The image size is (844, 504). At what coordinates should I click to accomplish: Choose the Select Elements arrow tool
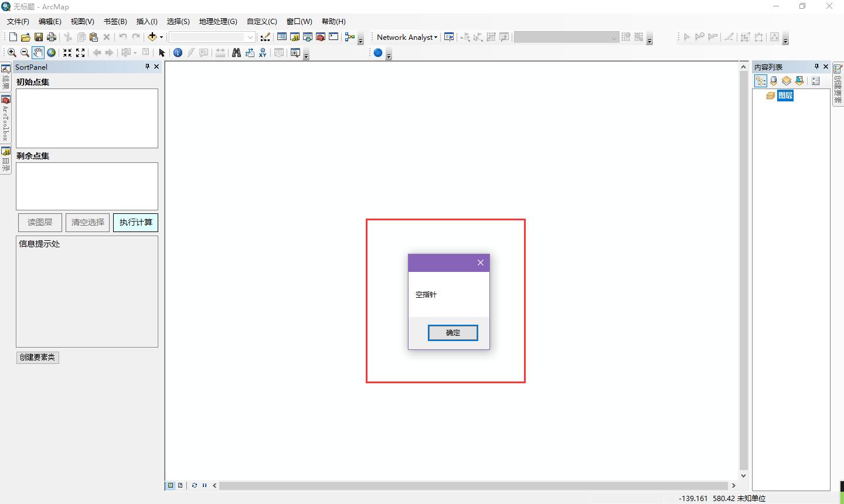(162, 53)
